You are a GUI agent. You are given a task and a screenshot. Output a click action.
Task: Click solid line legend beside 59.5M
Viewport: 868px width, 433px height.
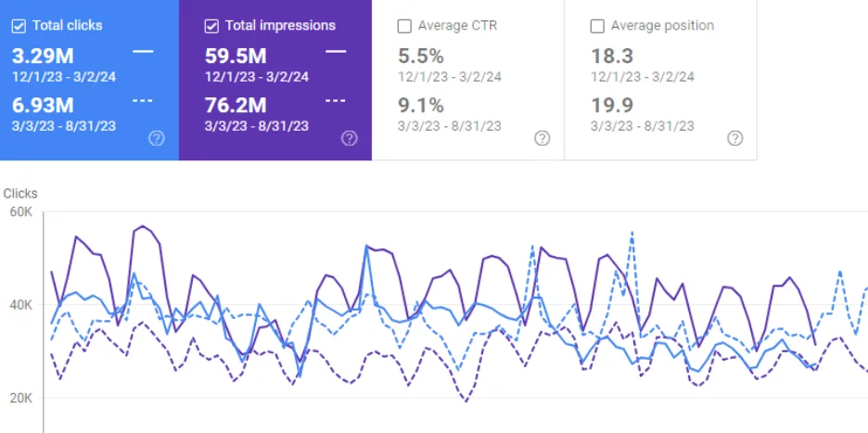(x=336, y=52)
